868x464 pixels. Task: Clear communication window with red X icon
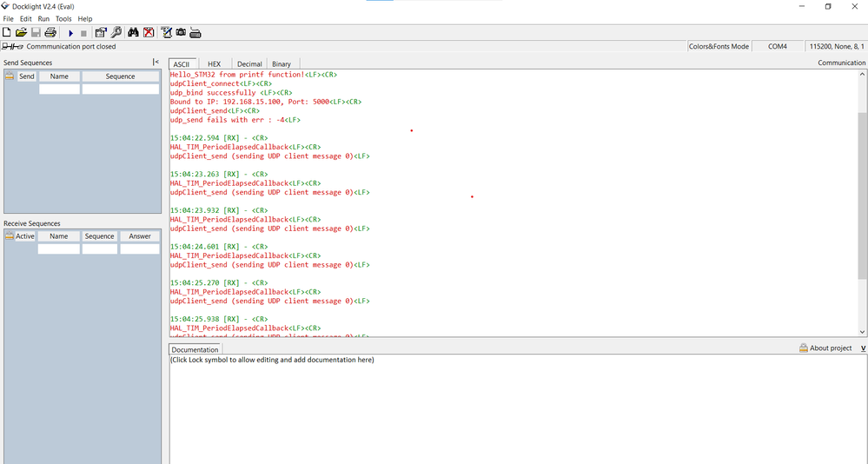coord(149,33)
